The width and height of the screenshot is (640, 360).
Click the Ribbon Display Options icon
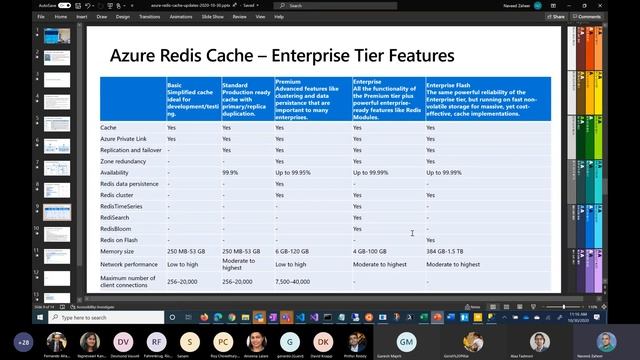click(553, 6)
